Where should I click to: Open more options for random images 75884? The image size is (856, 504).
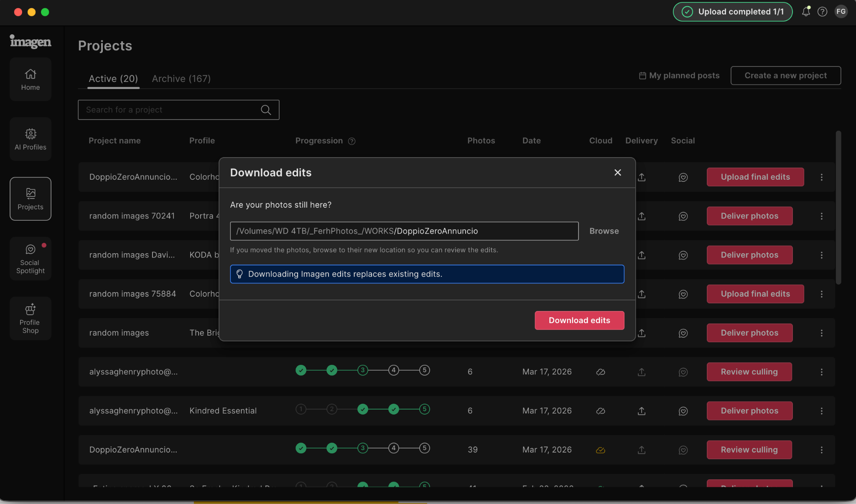click(822, 294)
